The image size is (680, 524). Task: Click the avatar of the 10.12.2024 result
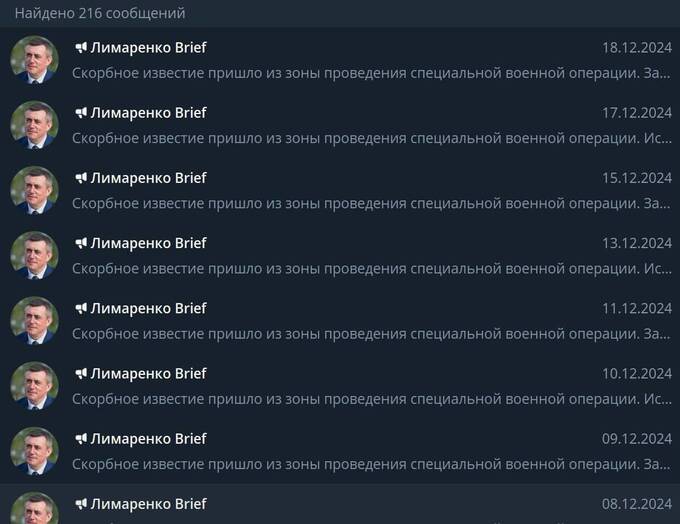tap(35, 386)
